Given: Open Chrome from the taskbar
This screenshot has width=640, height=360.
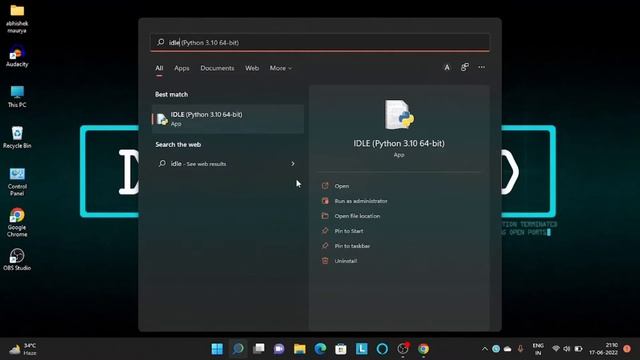Looking at the screenshot, I should tap(423, 349).
